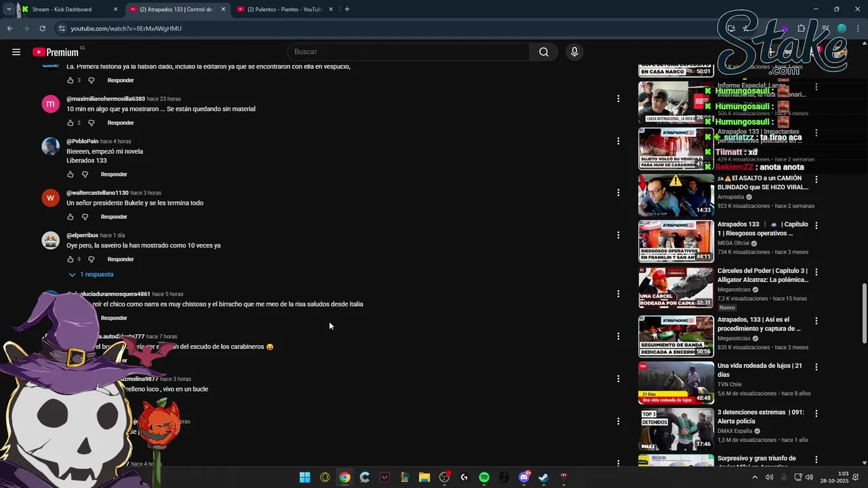Open Discord from the taskbar
The image size is (868, 488).
tap(524, 477)
